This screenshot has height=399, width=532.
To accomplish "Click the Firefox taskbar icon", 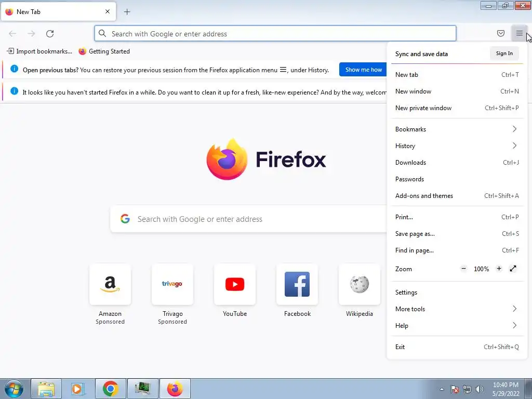I will (x=175, y=389).
